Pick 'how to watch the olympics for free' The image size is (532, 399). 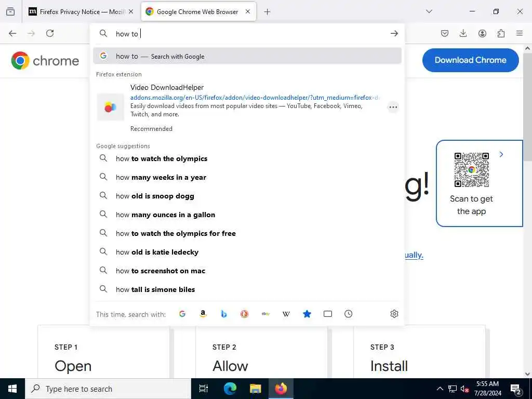coord(247,233)
